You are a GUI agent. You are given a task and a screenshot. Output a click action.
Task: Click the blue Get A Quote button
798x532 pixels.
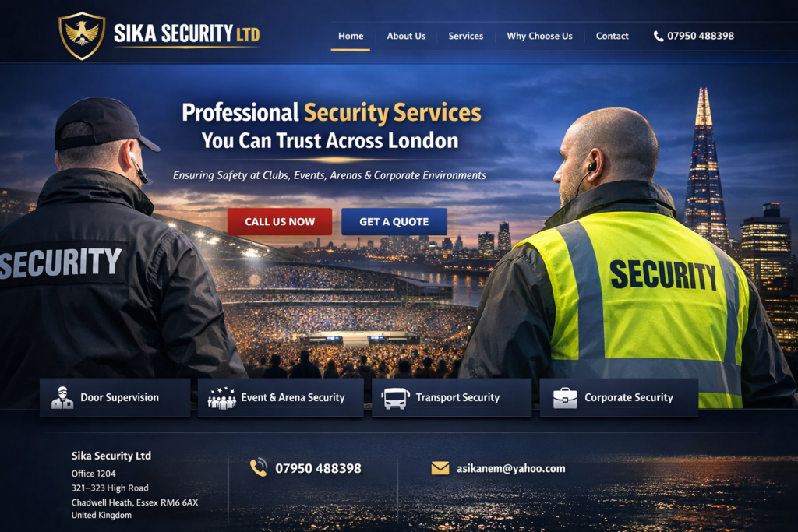click(x=394, y=222)
